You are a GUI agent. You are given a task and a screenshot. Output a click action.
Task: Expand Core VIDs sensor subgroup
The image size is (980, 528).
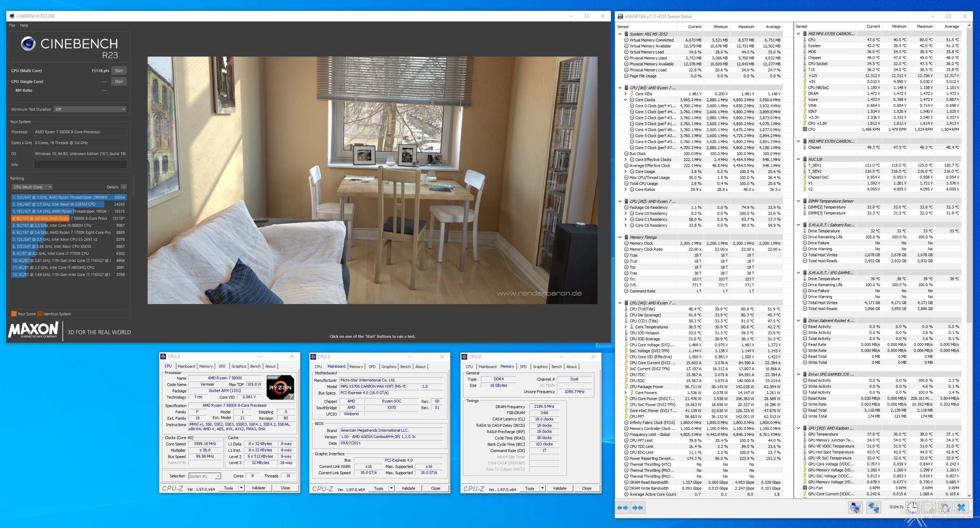[625, 94]
